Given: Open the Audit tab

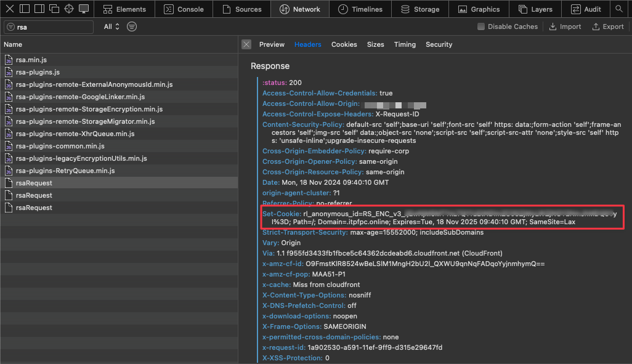Looking at the screenshot, I should point(586,9).
